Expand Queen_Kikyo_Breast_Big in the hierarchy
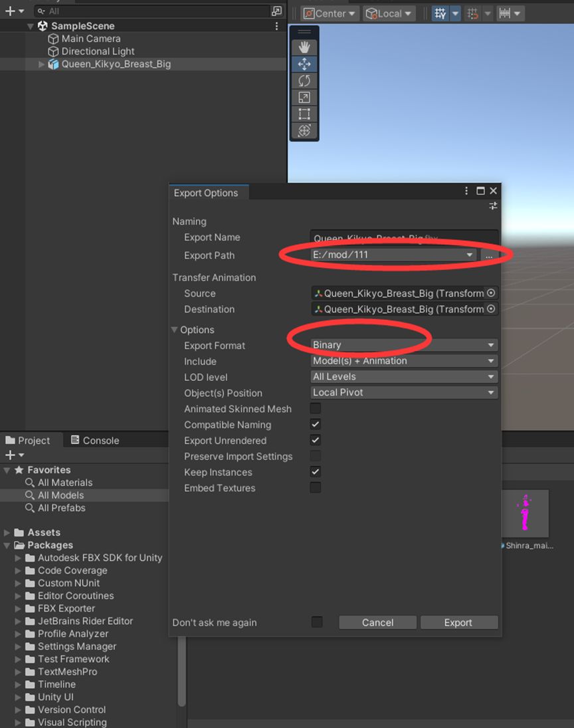574x728 pixels. [x=42, y=64]
